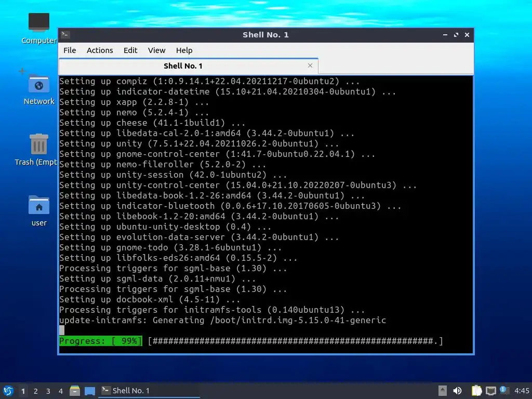Click the 'Setting up docbook-xml' line

pyautogui.click(x=150, y=299)
